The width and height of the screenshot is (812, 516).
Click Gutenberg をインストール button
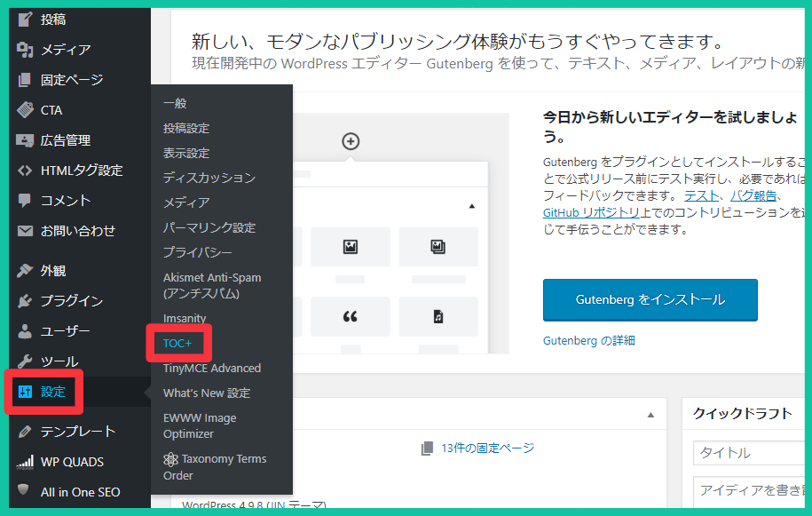(x=650, y=300)
